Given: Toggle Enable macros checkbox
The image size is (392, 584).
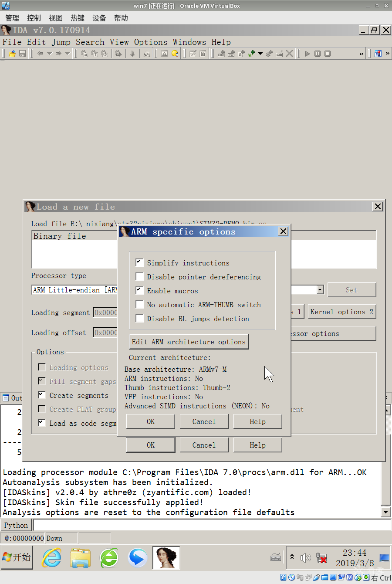Looking at the screenshot, I should pyautogui.click(x=139, y=290).
